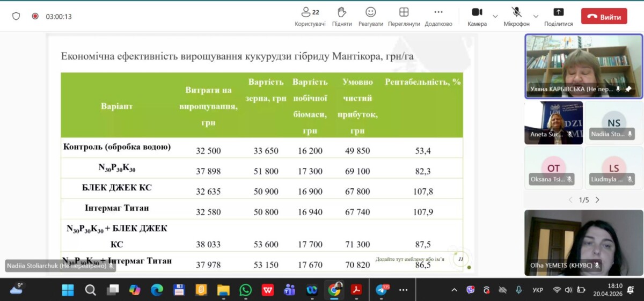
Task: Raise hand with Підняти button
Action: 342,17
